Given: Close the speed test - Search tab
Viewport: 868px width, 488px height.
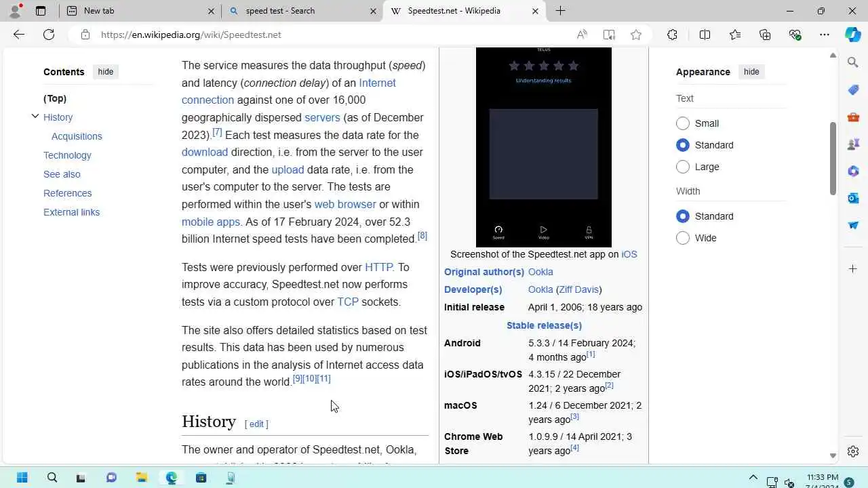Looking at the screenshot, I should pos(373,11).
